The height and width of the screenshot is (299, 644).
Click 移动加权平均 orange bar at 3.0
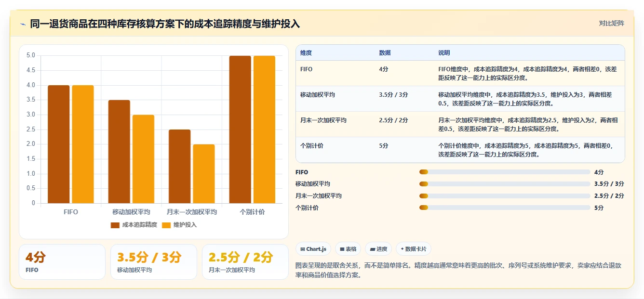point(143,159)
